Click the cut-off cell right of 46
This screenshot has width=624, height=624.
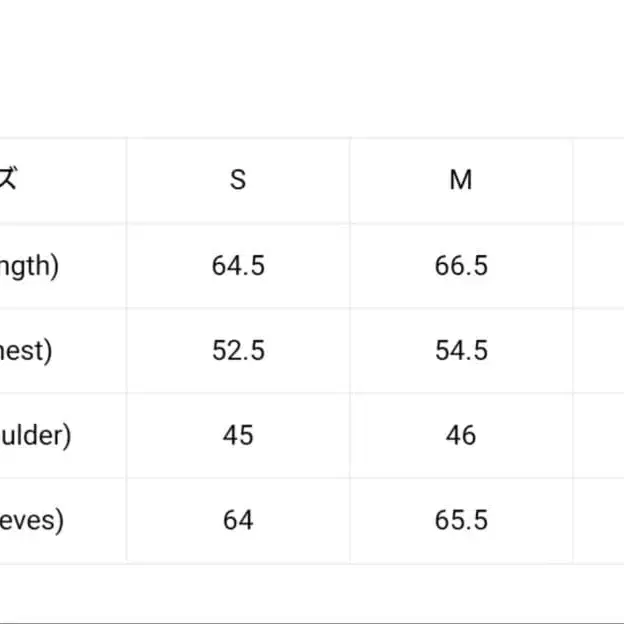(598, 436)
